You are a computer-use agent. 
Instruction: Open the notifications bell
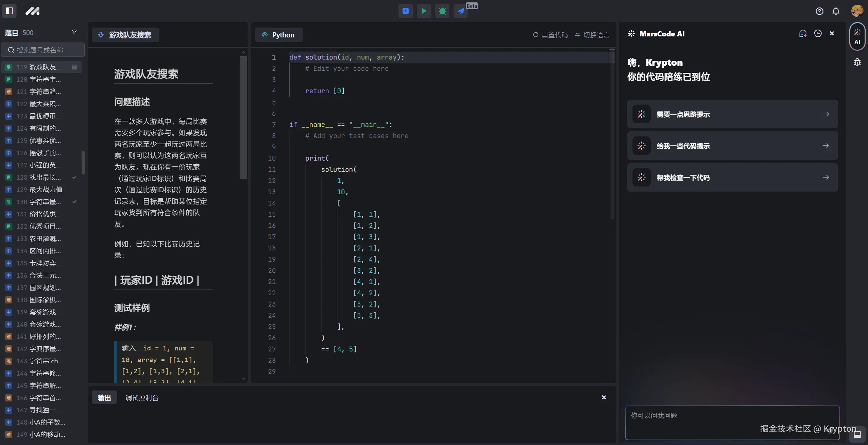pos(836,11)
